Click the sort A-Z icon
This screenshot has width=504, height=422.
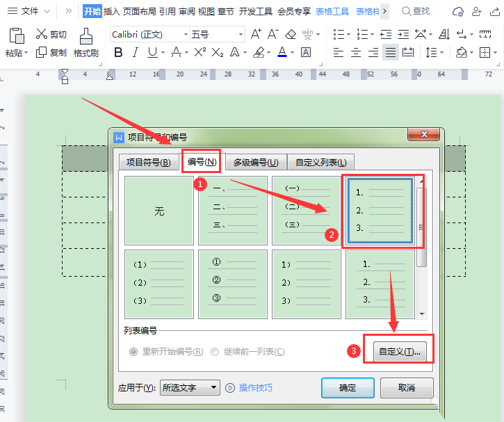coord(444,34)
